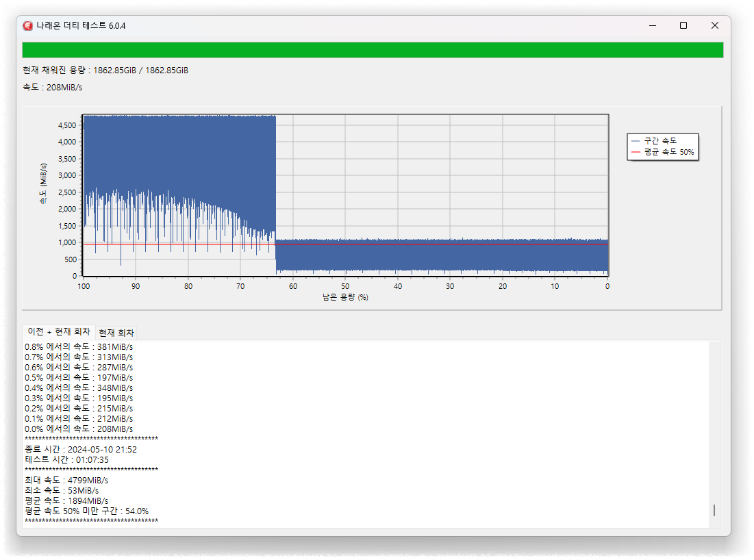Click the 평균 속도 50% legend entry
The width and height of the screenshot is (754, 560).
coord(663,152)
